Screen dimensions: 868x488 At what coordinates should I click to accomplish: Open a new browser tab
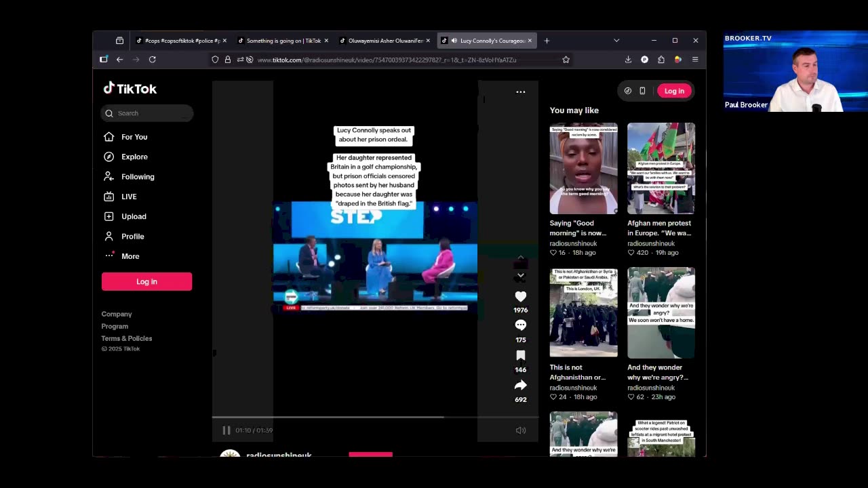tap(547, 41)
